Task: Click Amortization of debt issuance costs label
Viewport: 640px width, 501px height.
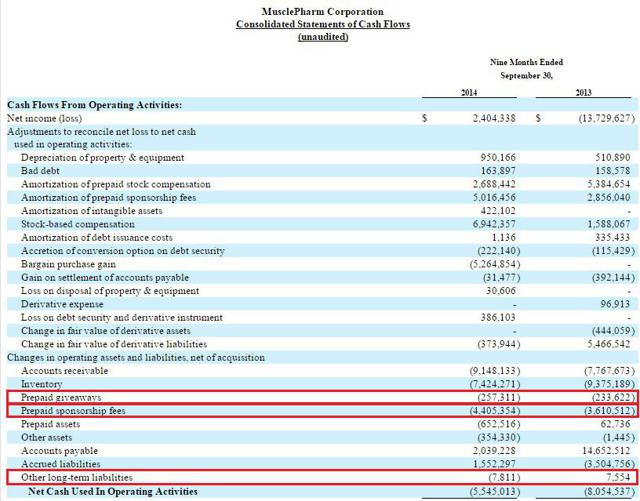Action: (97, 238)
